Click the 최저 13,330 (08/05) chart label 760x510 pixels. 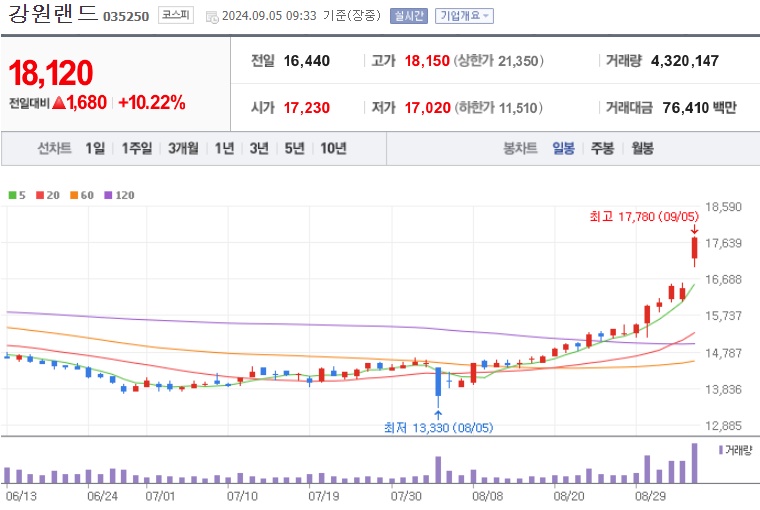[x=438, y=428]
